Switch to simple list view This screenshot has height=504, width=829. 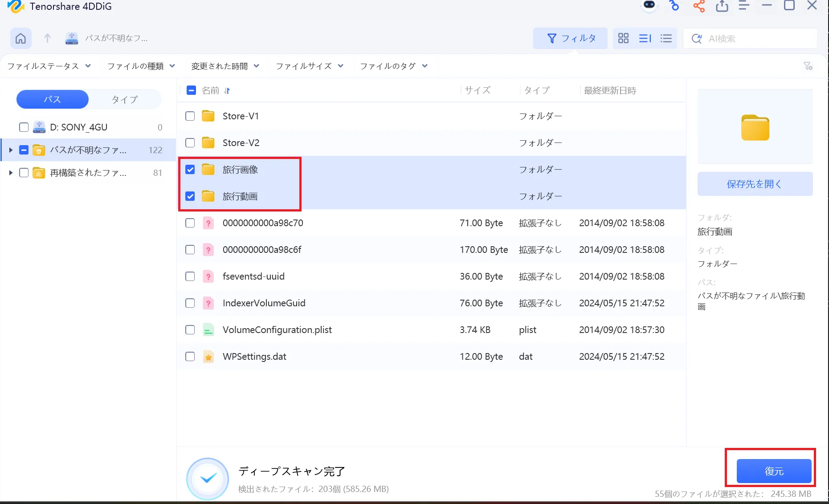pos(666,38)
